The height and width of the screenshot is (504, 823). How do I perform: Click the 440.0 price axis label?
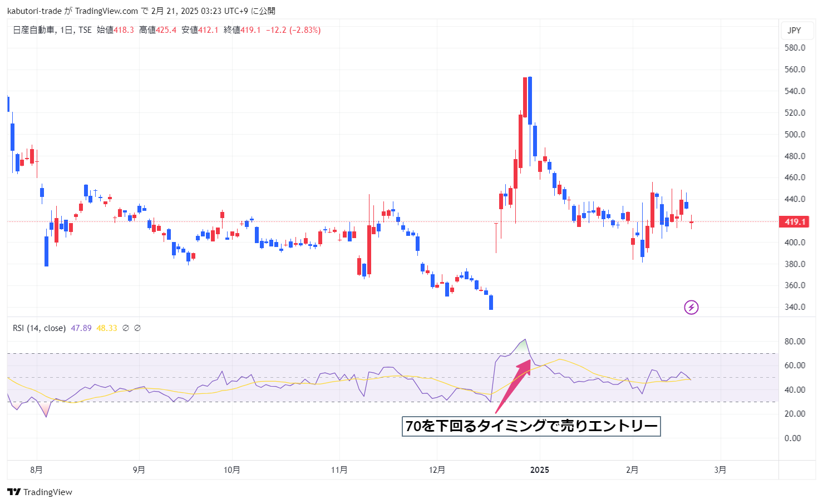[795, 199]
